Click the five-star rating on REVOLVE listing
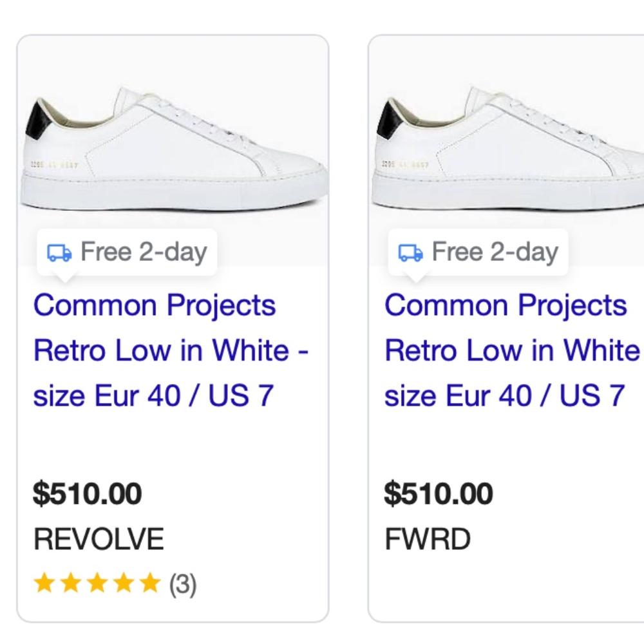 (97, 583)
